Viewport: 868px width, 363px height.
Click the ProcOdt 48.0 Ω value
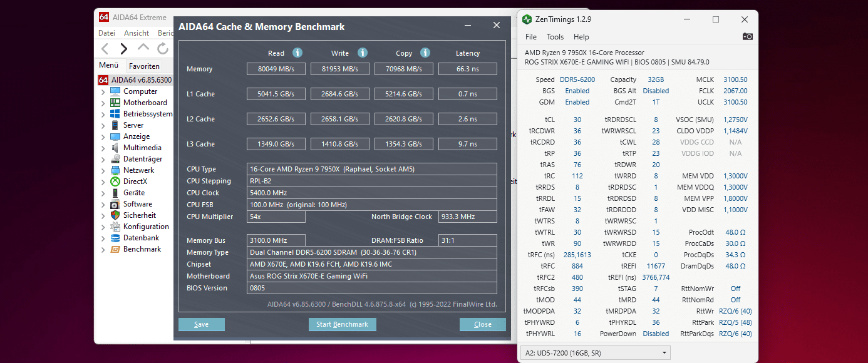735,232
